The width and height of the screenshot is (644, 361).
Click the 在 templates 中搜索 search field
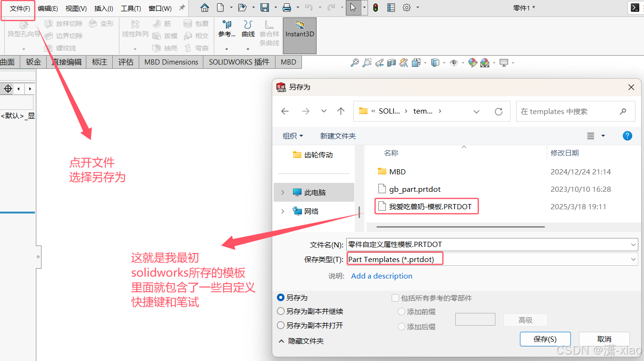[x=575, y=111]
